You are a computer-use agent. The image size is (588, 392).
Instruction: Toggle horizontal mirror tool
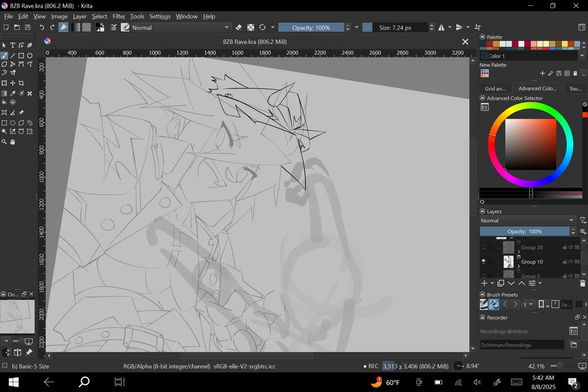point(442,28)
